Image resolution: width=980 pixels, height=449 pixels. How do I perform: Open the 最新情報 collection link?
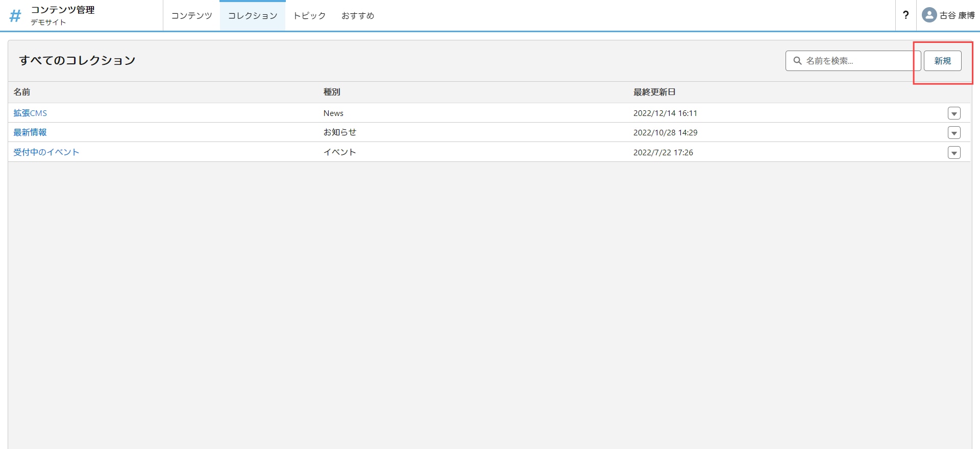pyautogui.click(x=30, y=132)
